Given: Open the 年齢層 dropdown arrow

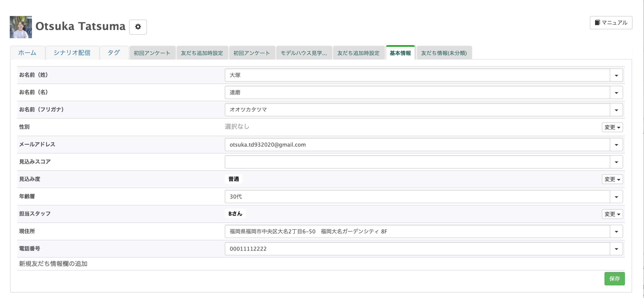Looking at the screenshot, I should tap(616, 197).
